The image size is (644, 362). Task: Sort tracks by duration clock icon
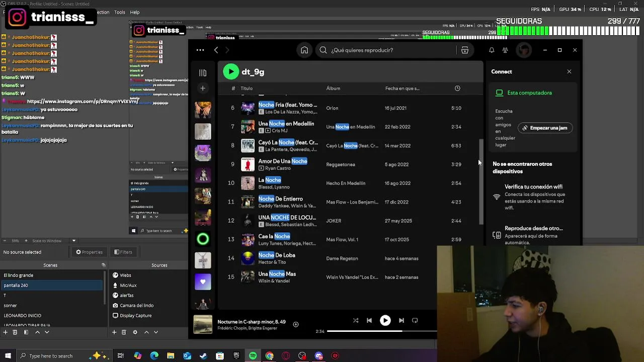(x=457, y=88)
